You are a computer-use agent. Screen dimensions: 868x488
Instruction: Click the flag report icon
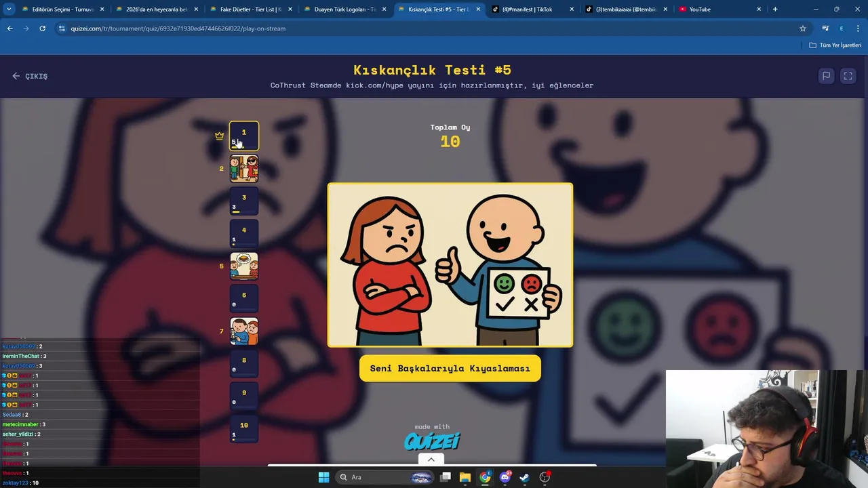click(x=826, y=76)
